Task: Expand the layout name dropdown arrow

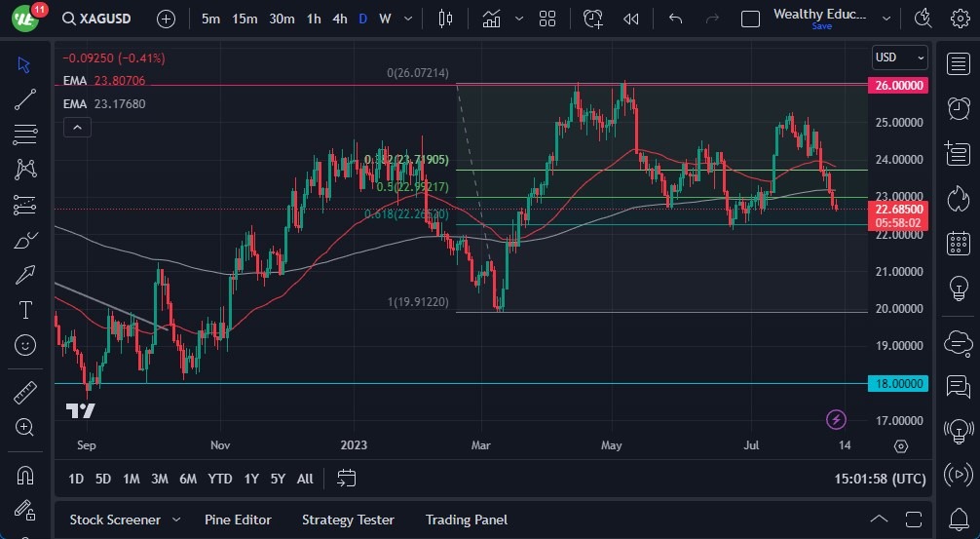Action: [886, 19]
